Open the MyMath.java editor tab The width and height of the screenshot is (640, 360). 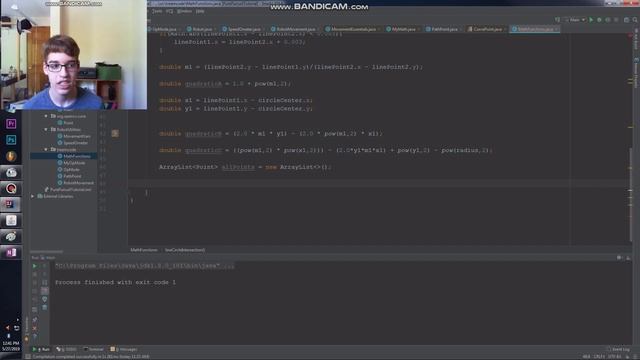coord(402,29)
